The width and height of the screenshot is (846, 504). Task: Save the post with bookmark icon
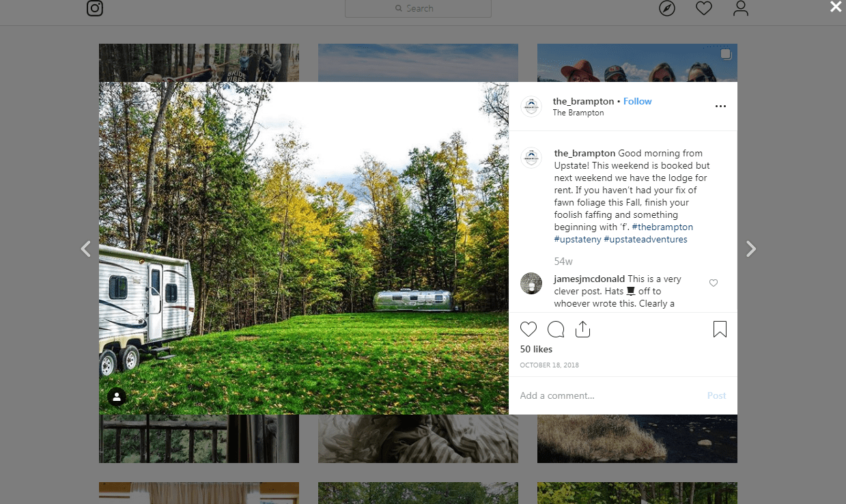coord(720,330)
